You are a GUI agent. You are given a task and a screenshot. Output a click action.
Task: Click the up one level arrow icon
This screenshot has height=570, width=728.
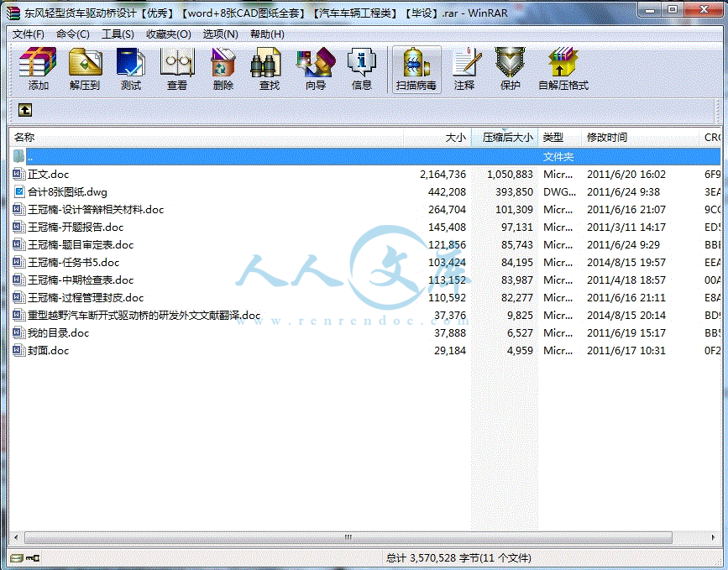coord(25,110)
